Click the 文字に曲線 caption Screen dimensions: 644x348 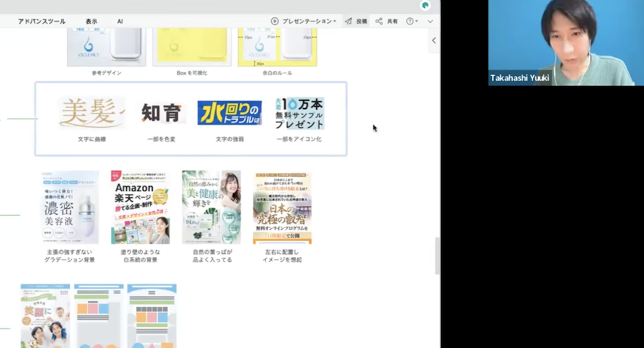(x=92, y=139)
